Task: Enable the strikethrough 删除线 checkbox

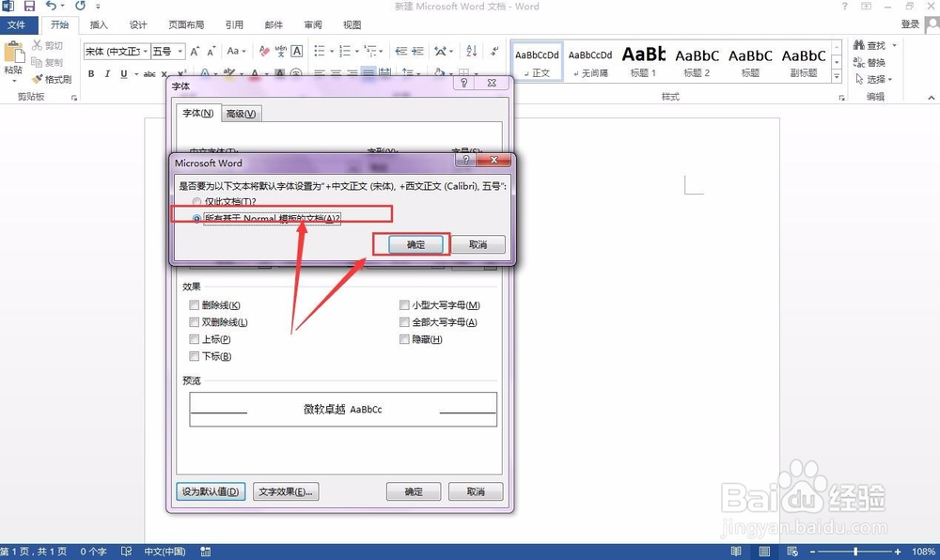Action: click(194, 305)
